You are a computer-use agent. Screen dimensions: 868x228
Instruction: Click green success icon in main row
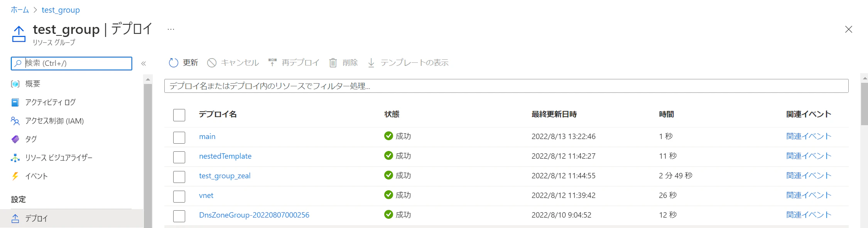coord(388,136)
